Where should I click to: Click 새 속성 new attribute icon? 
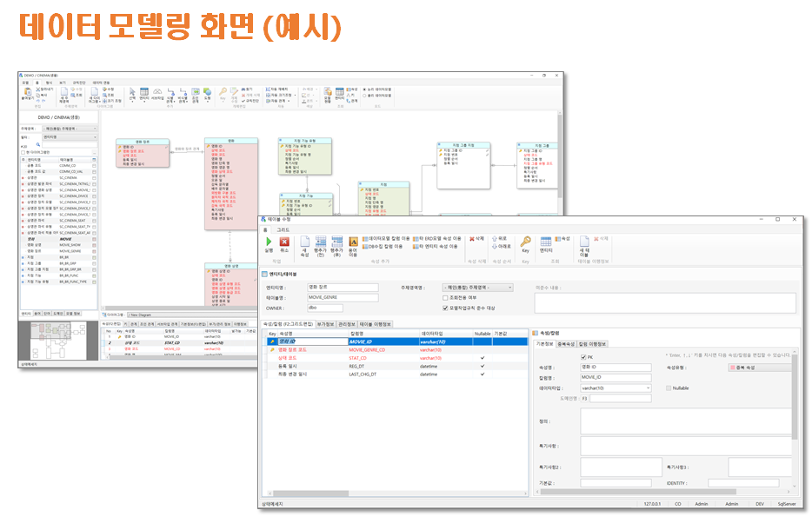[x=304, y=242]
